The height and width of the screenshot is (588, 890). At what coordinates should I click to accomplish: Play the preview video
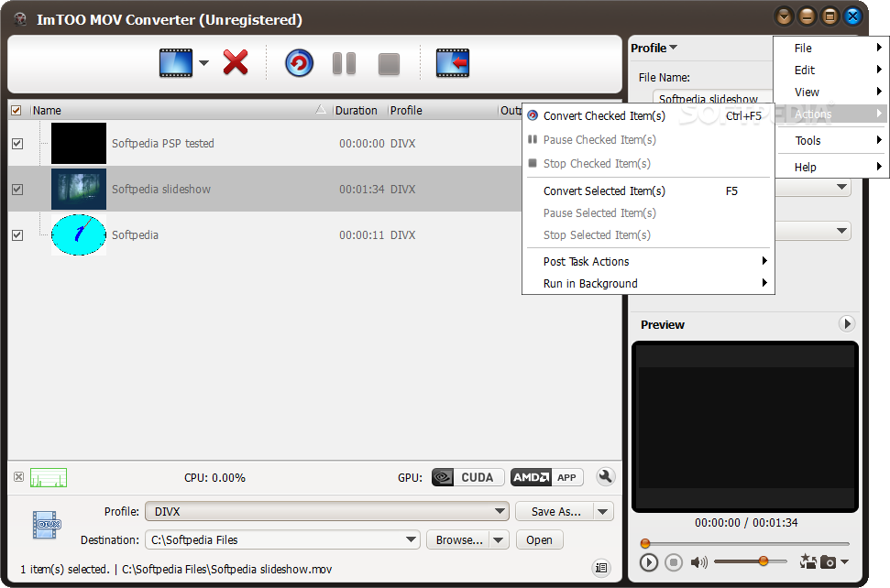pyautogui.click(x=648, y=562)
